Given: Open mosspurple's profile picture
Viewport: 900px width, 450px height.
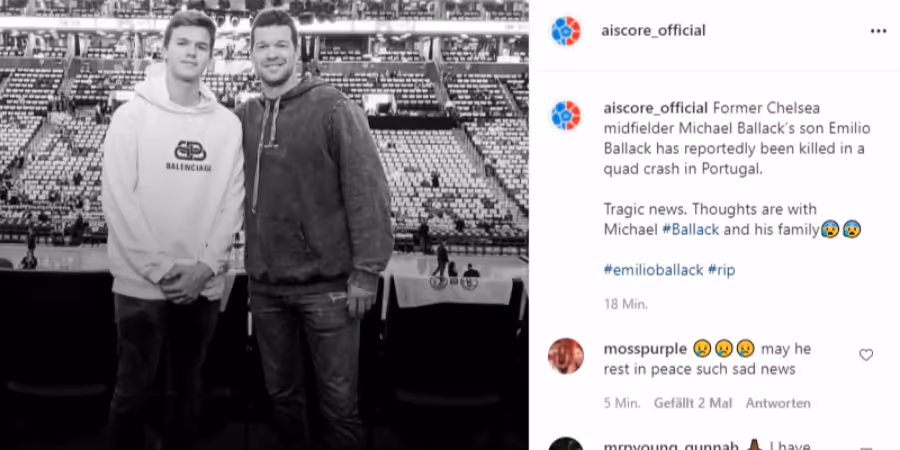Looking at the screenshot, I should 565,356.
